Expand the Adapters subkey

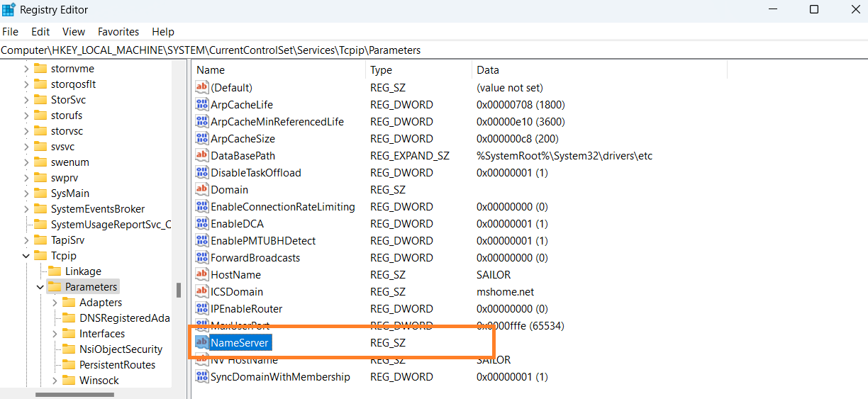coord(55,303)
